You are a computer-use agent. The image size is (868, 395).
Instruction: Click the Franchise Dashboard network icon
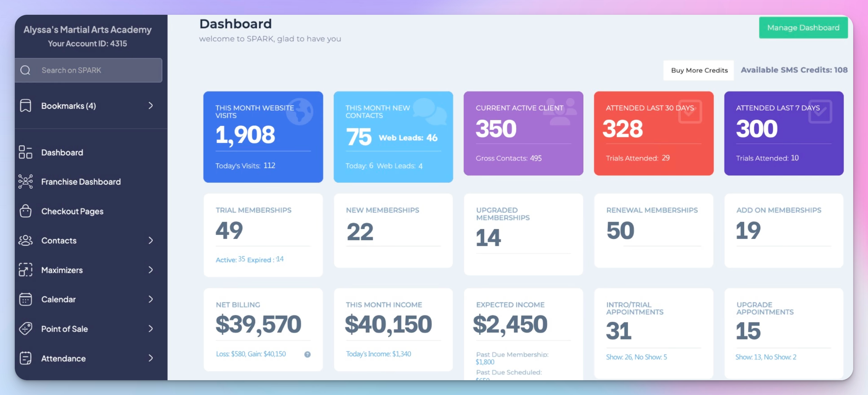click(25, 182)
